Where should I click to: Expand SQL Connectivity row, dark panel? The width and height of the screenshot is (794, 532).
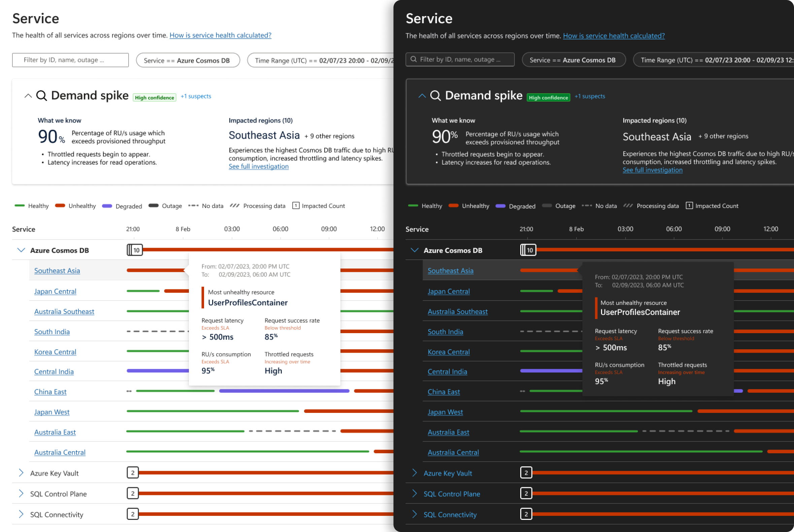[x=415, y=514]
